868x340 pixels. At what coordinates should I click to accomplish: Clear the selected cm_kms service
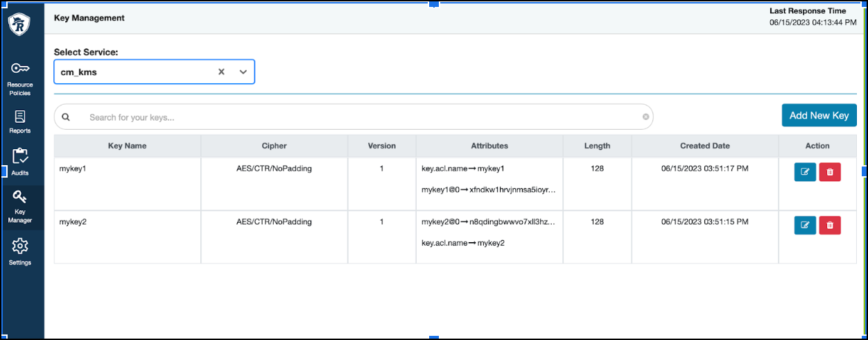(222, 71)
